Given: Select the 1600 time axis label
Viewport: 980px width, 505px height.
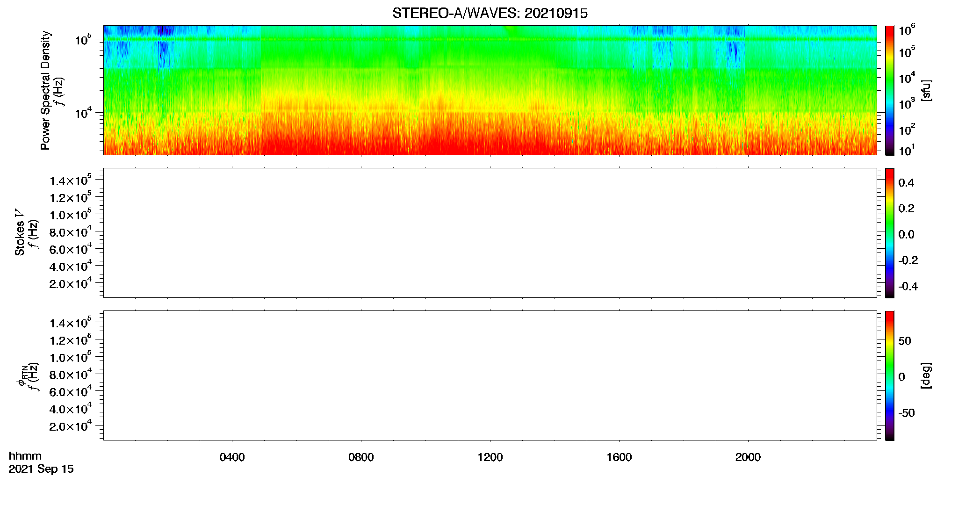Looking at the screenshot, I should tap(619, 457).
